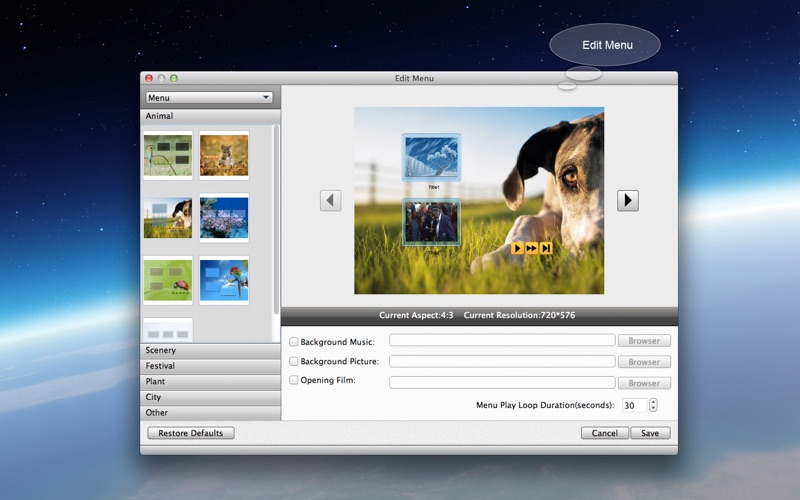Save the menu settings
The width and height of the screenshot is (800, 500).
650,433
